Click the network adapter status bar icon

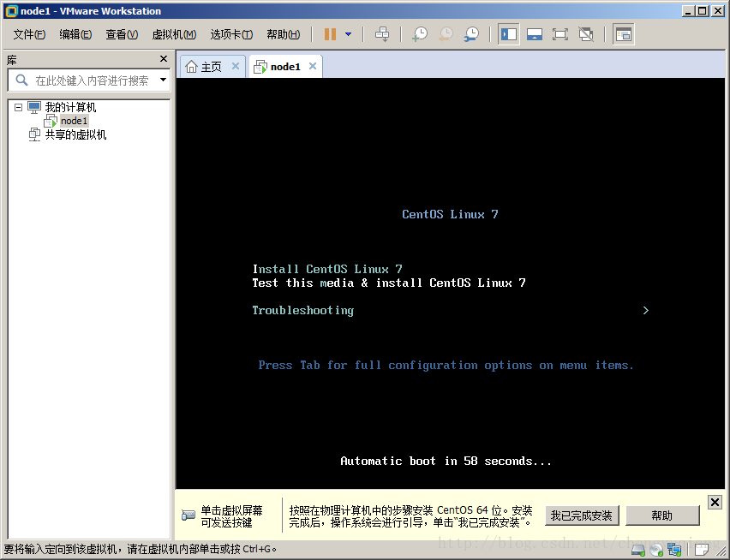674,551
